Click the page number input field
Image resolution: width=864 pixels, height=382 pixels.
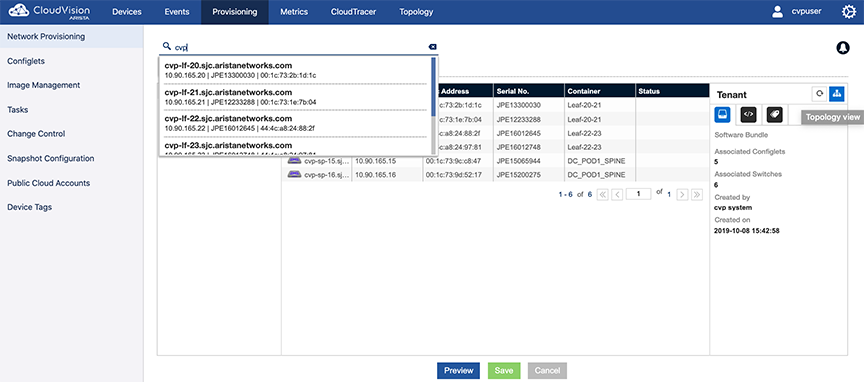639,194
